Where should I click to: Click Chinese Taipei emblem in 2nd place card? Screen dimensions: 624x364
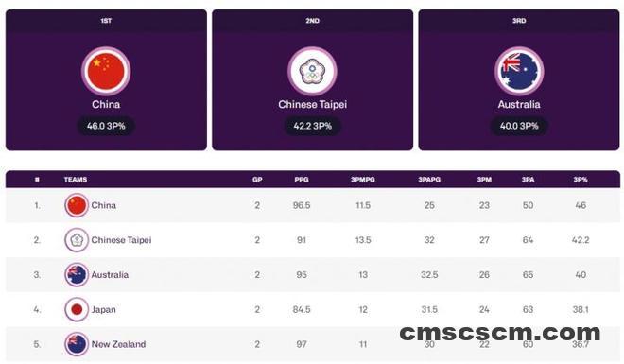coord(312,72)
